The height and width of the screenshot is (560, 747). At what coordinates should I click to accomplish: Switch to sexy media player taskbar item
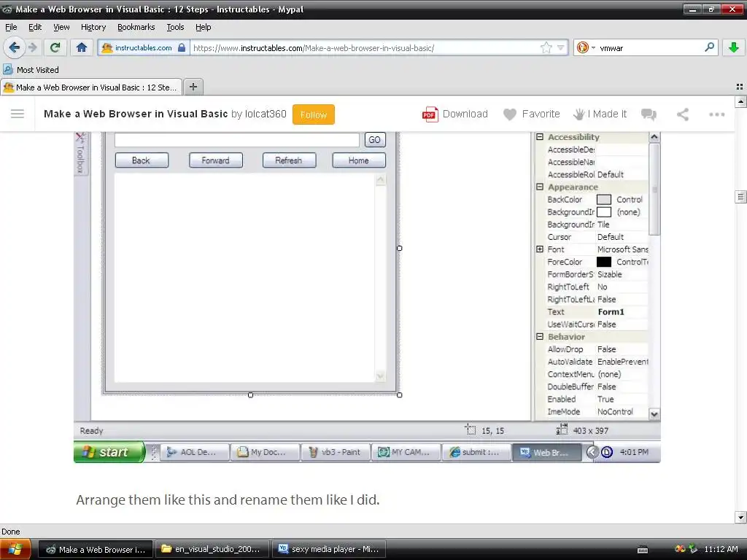(329, 549)
